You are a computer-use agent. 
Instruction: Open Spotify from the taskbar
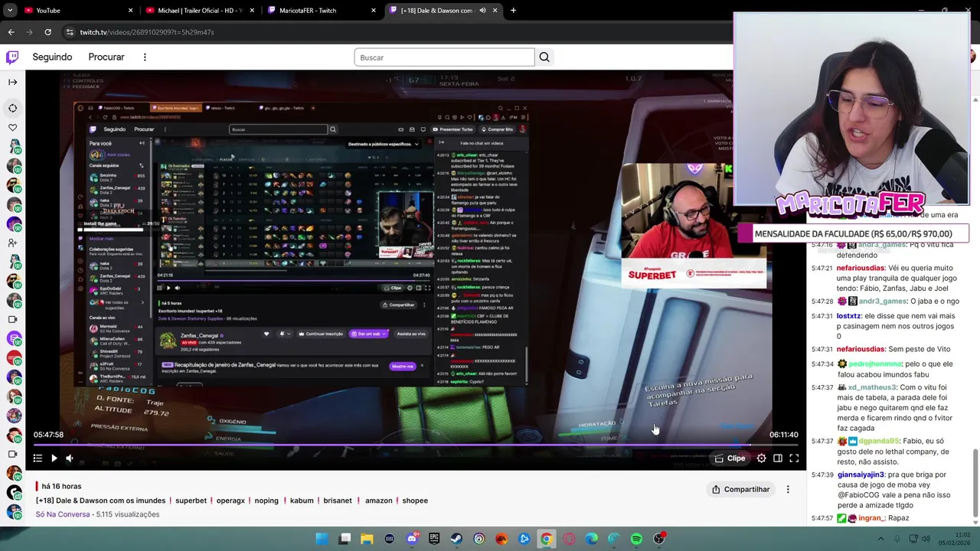636,539
